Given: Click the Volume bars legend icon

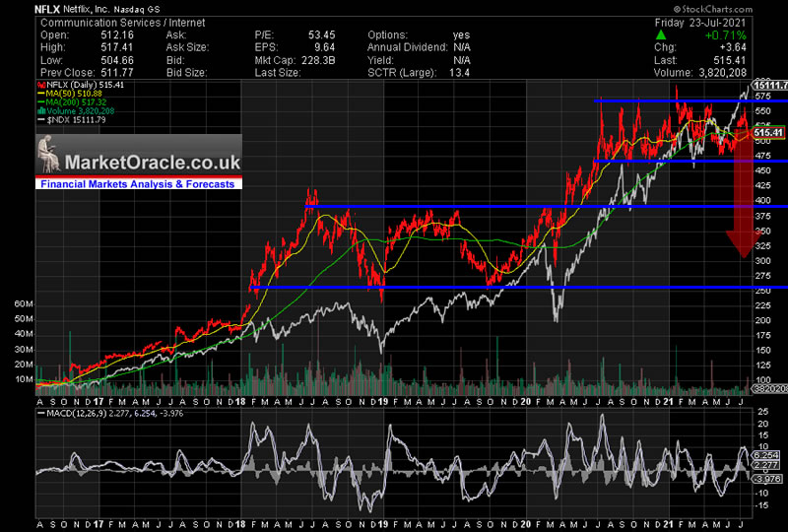Looking at the screenshot, I should [41, 111].
